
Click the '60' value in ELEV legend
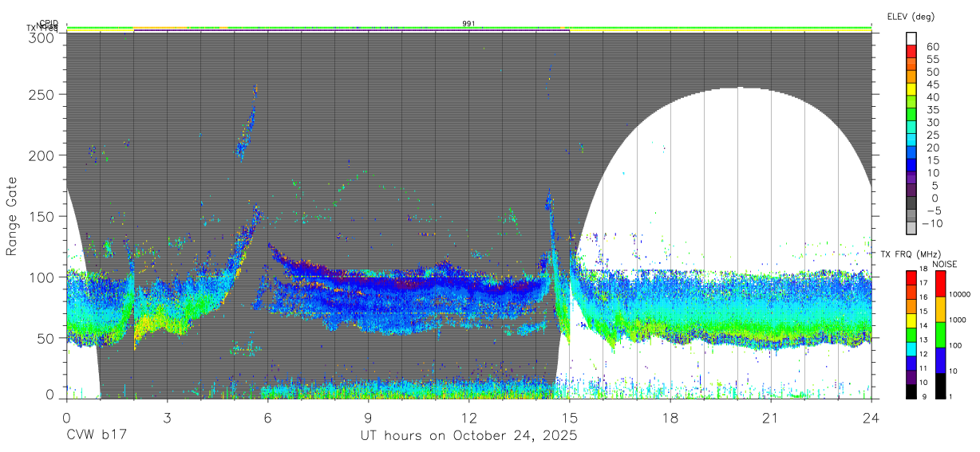coord(931,47)
